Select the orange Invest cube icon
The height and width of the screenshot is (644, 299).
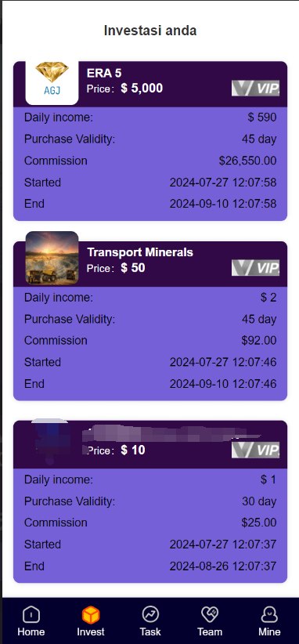coord(91,615)
